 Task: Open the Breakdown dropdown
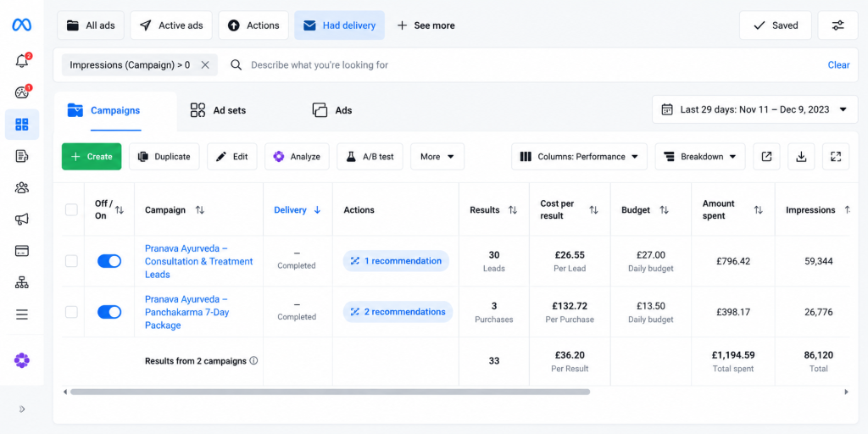pyautogui.click(x=700, y=157)
